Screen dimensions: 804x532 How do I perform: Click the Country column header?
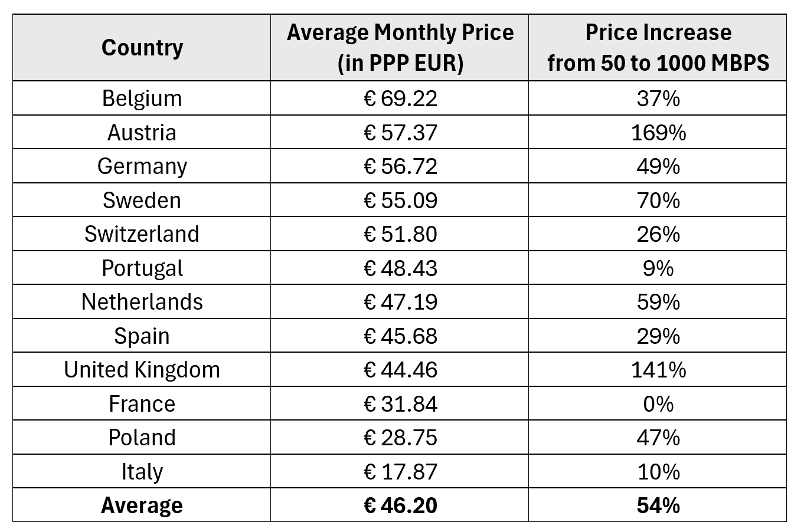pyautogui.click(x=142, y=48)
